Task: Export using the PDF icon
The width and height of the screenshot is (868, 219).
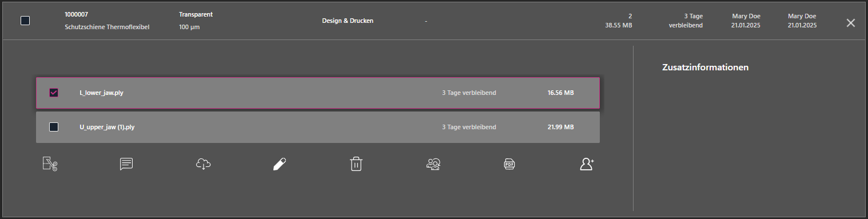Action: (509, 164)
